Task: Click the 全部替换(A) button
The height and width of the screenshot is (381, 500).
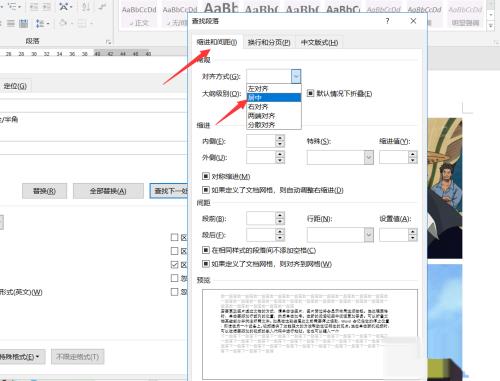Action: (108, 191)
